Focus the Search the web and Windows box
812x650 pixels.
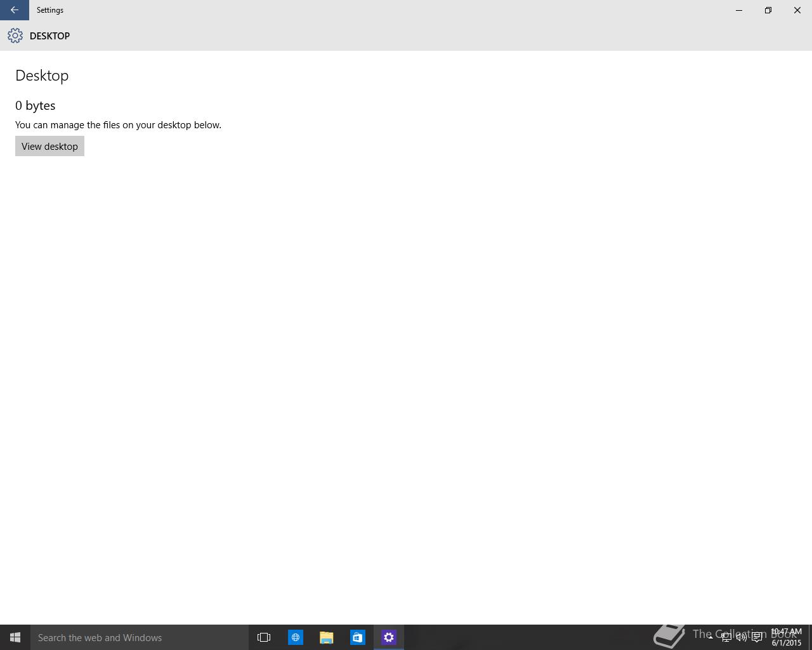click(140, 637)
